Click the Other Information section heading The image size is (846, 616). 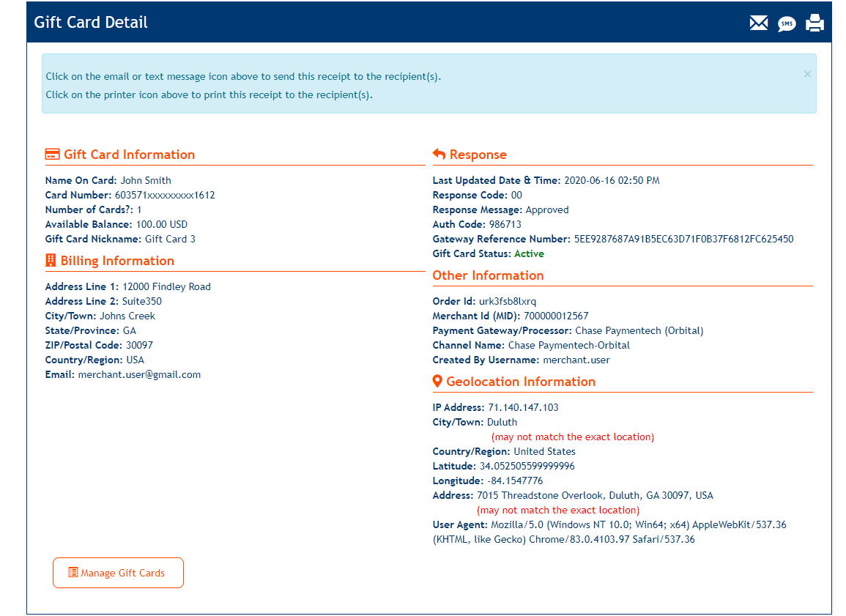(x=488, y=275)
